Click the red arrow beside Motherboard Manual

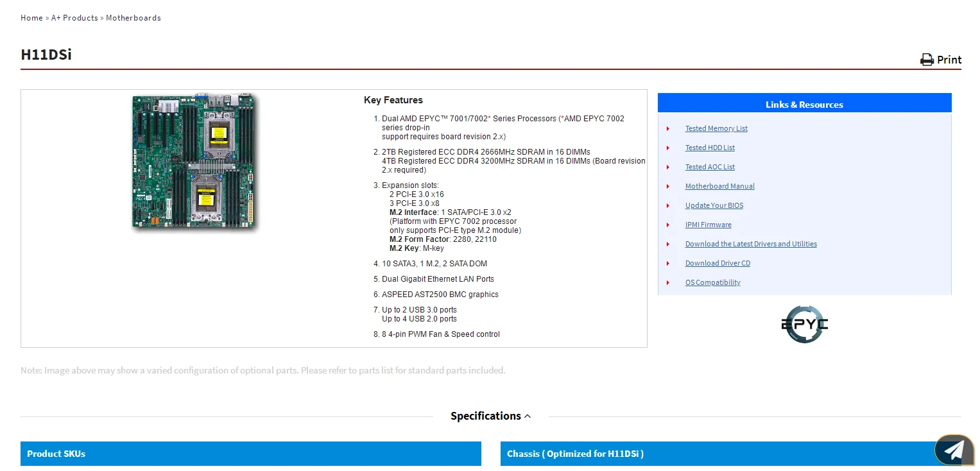pyautogui.click(x=668, y=187)
